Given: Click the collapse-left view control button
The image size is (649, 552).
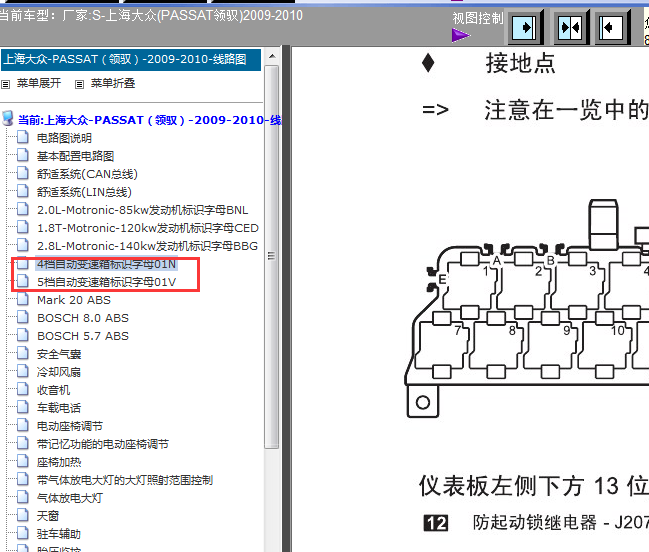Looking at the screenshot, I should point(611,28).
